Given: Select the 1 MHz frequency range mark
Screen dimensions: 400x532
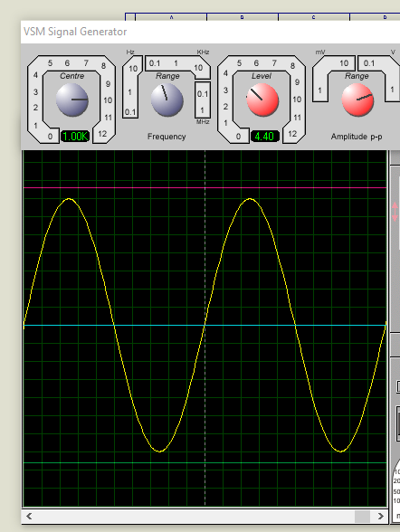Looking at the screenshot, I should 202,110.
